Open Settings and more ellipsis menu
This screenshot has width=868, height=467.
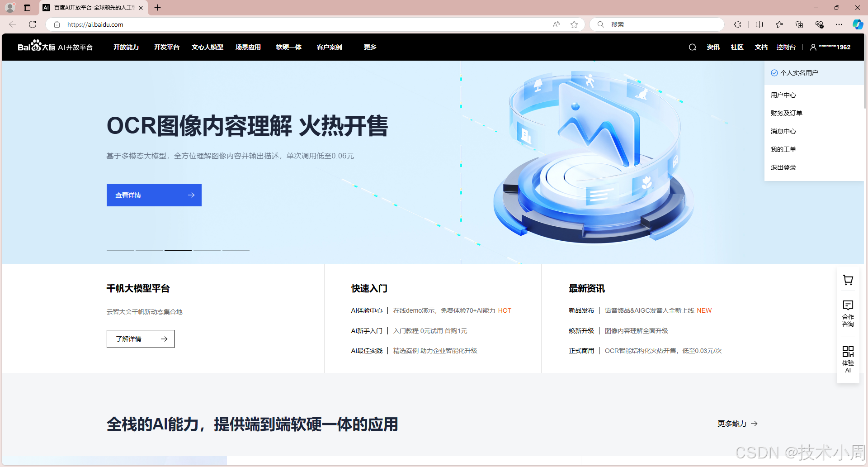[839, 24]
